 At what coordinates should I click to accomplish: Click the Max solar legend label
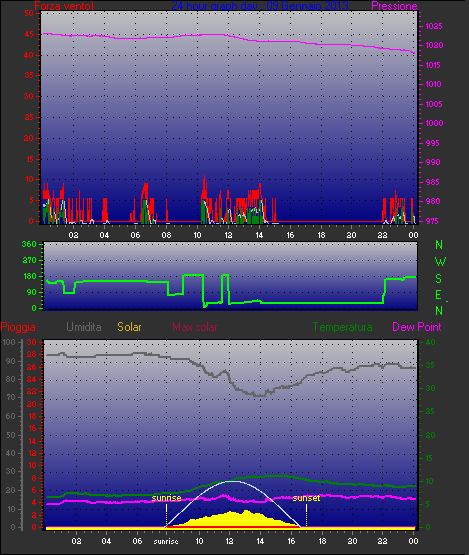195,327
